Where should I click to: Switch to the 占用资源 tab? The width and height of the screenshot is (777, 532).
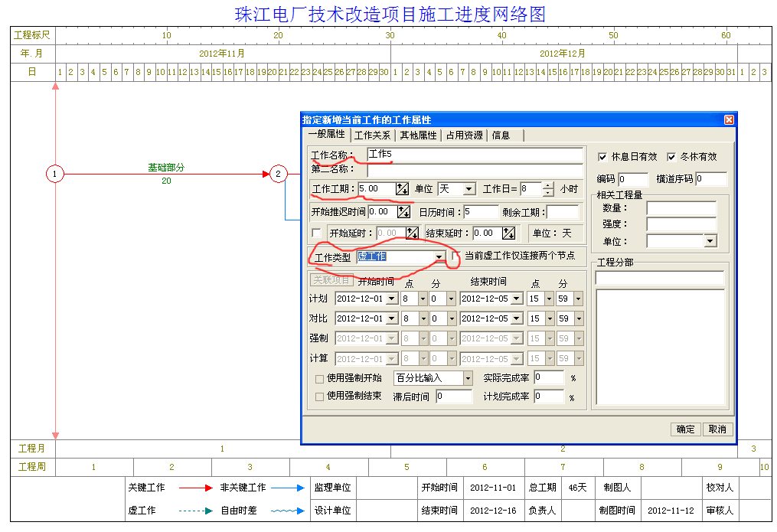click(x=465, y=135)
